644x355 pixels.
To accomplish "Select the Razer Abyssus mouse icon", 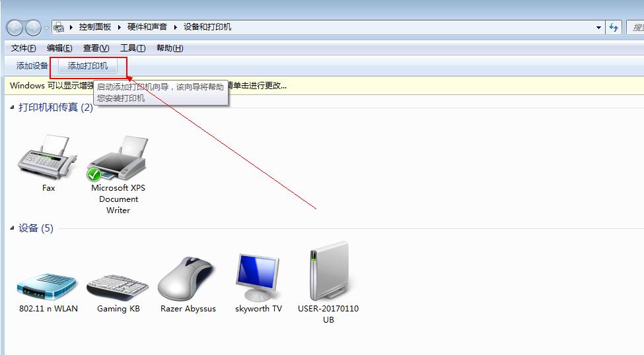I will (186, 279).
